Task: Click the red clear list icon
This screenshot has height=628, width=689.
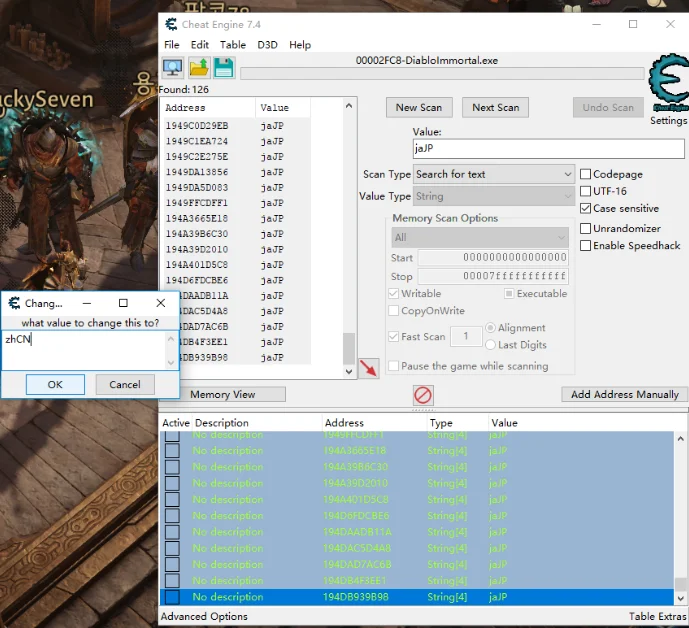Action: point(423,395)
